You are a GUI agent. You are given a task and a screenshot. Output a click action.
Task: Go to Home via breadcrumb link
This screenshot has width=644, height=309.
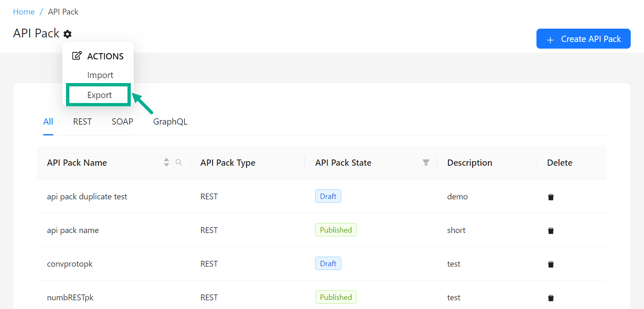[24, 12]
